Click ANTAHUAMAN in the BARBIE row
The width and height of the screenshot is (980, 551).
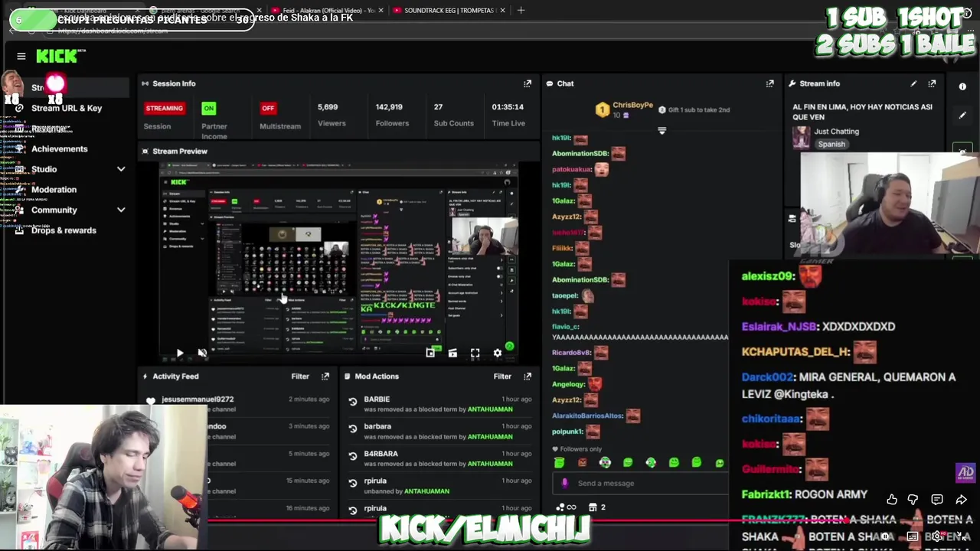coord(490,409)
